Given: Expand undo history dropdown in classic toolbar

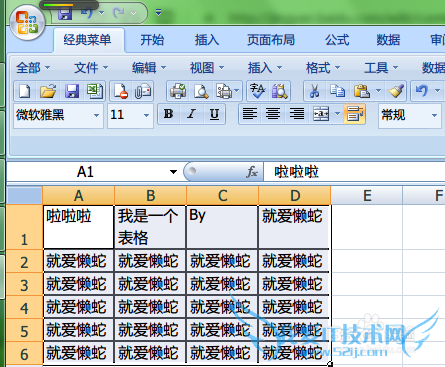Looking at the screenshot, I should click(x=437, y=90).
